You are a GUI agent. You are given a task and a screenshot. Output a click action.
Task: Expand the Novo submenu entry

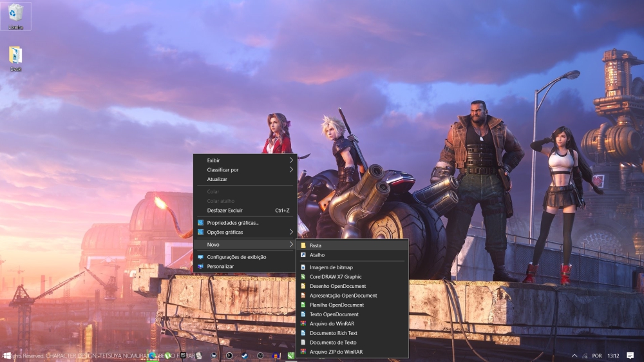[x=245, y=245]
